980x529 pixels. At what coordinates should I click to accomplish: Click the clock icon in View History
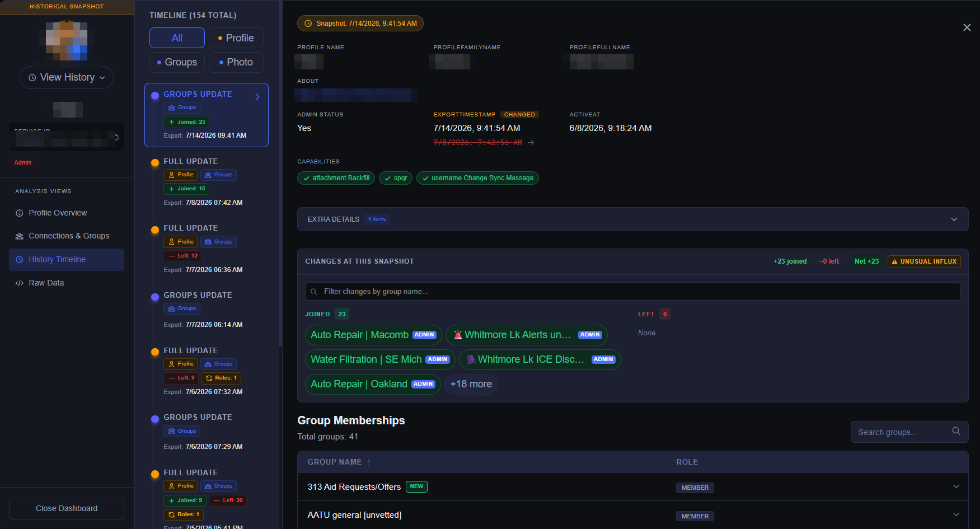(x=32, y=78)
